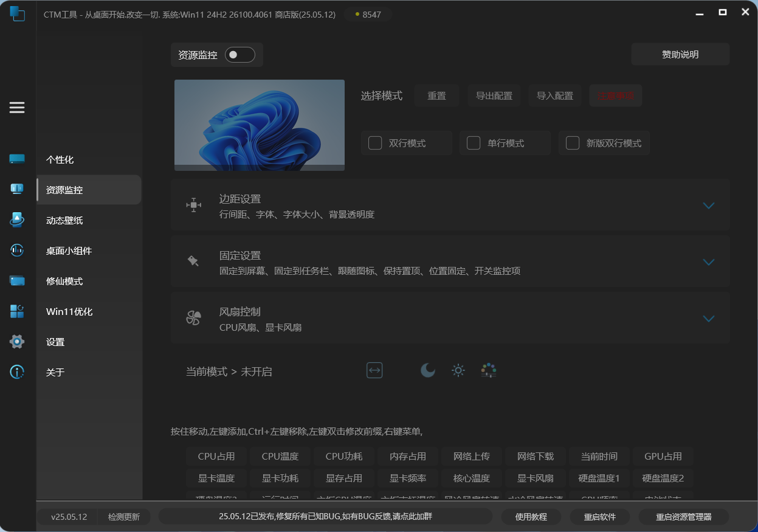758x532 pixels.
Task: Click the 修仙模式 sidebar icon
Action: click(17, 281)
